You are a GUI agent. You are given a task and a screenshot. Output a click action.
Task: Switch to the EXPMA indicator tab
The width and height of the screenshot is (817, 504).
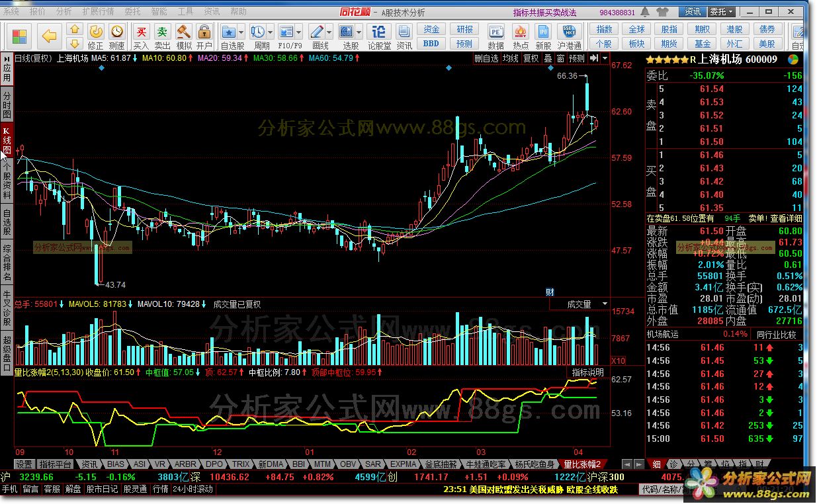(404, 464)
